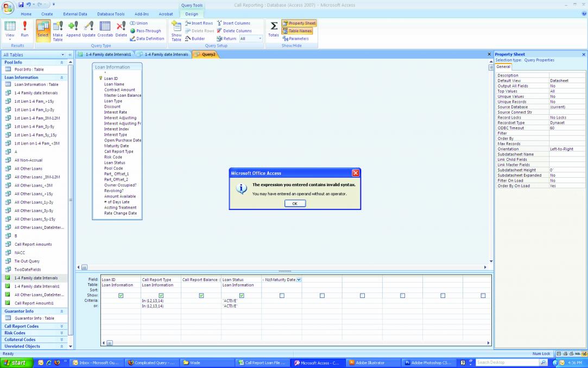Collapse the navigation pane shutter bar

tap(70, 55)
